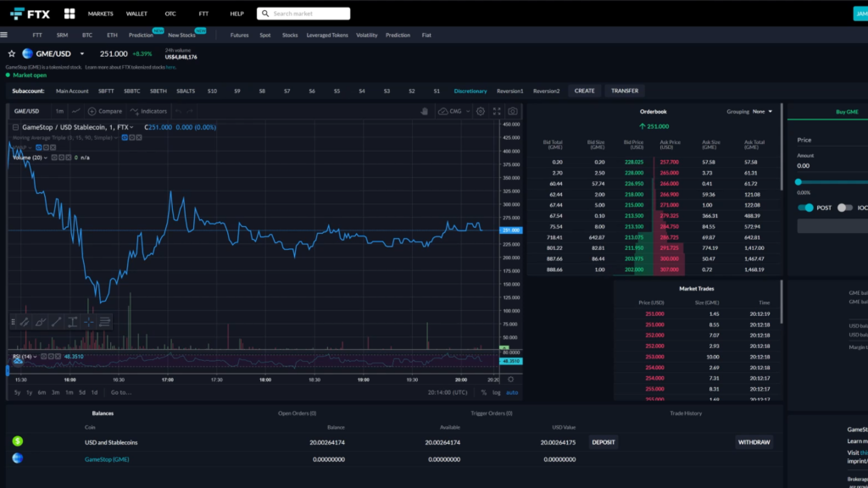Viewport: 868px width, 488px height.
Task: Click the TRANSFER button
Action: pyautogui.click(x=625, y=91)
